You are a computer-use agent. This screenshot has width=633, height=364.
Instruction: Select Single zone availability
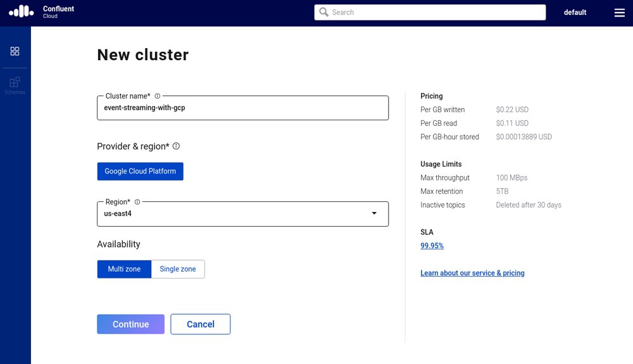(x=178, y=269)
